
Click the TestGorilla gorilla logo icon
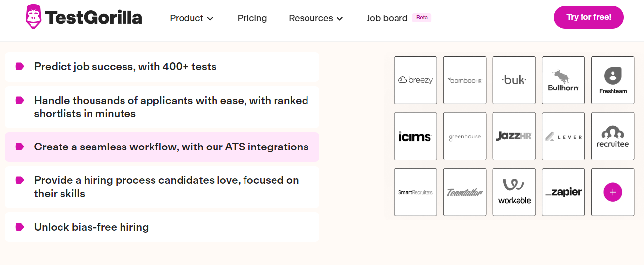point(33,17)
